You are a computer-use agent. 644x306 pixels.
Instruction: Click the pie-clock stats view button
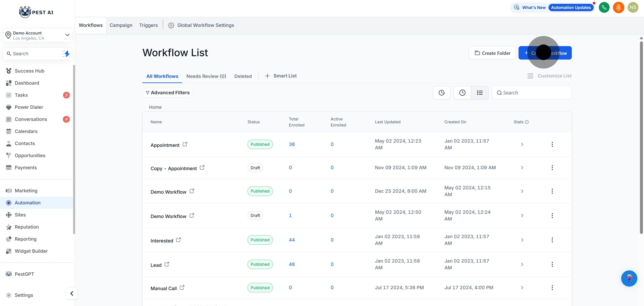tap(441, 93)
